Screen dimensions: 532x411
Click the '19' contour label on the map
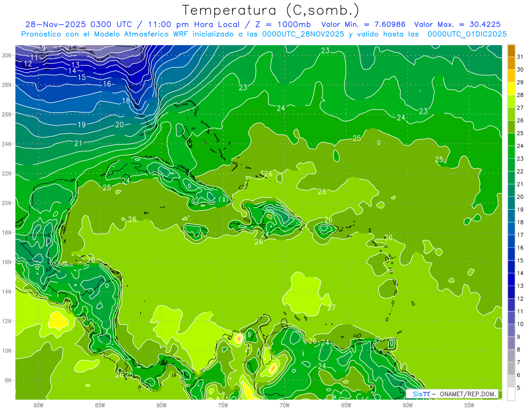tap(82, 125)
